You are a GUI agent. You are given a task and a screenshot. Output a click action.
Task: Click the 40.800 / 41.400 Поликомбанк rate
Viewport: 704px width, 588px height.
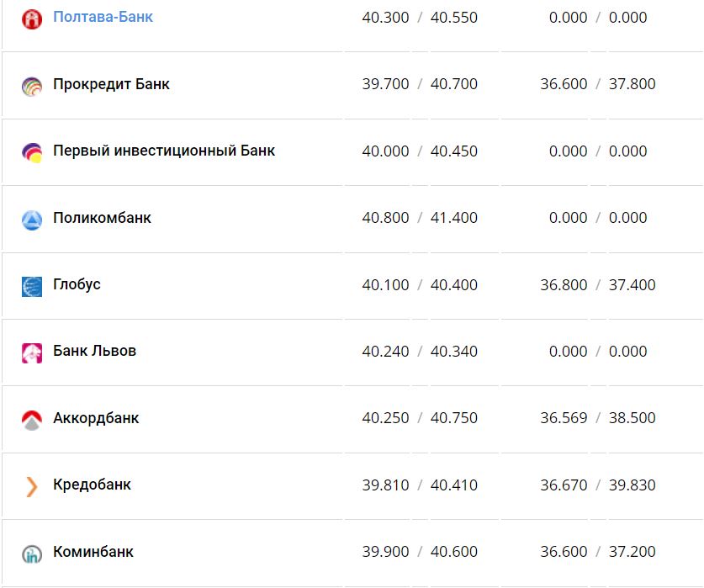420,218
